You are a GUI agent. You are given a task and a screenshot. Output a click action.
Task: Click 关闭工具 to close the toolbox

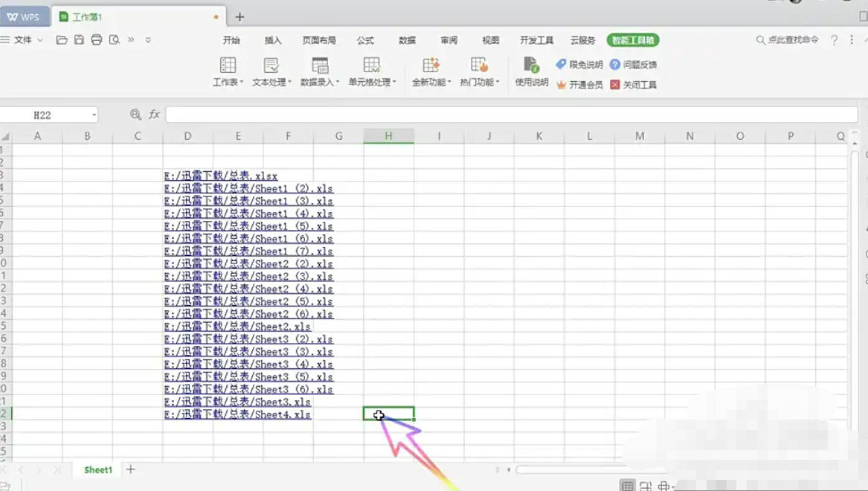pos(629,84)
